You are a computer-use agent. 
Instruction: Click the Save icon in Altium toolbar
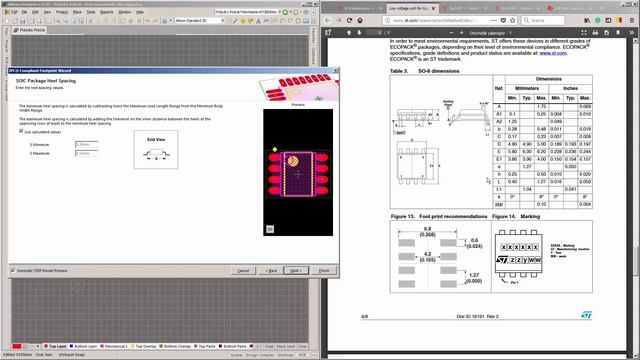point(22,21)
